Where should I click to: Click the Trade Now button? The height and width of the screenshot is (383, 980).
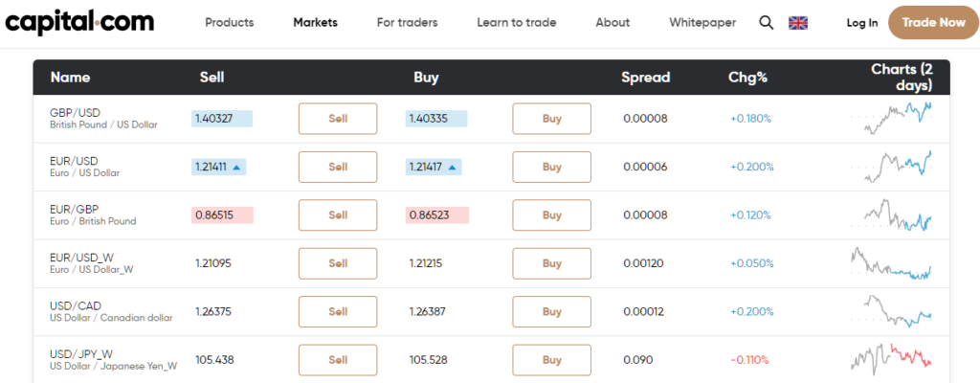point(934,23)
